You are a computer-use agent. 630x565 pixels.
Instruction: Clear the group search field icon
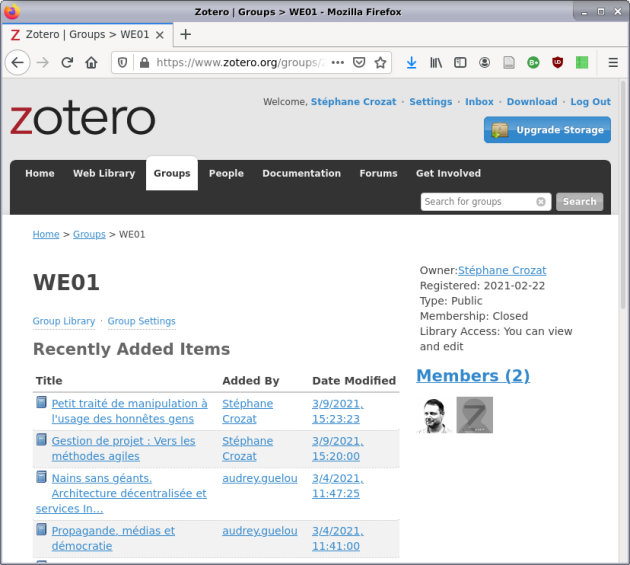pyautogui.click(x=541, y=201)
